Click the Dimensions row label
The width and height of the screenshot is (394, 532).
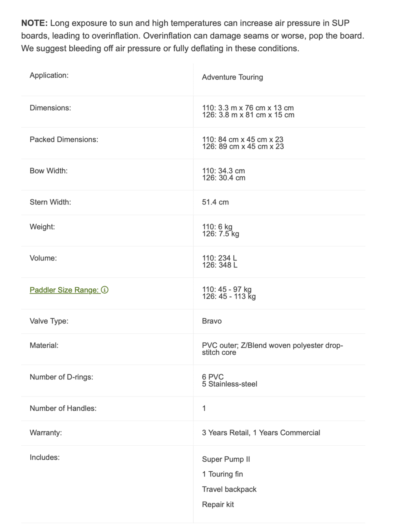pyautogui.click(x=50, y=108)
